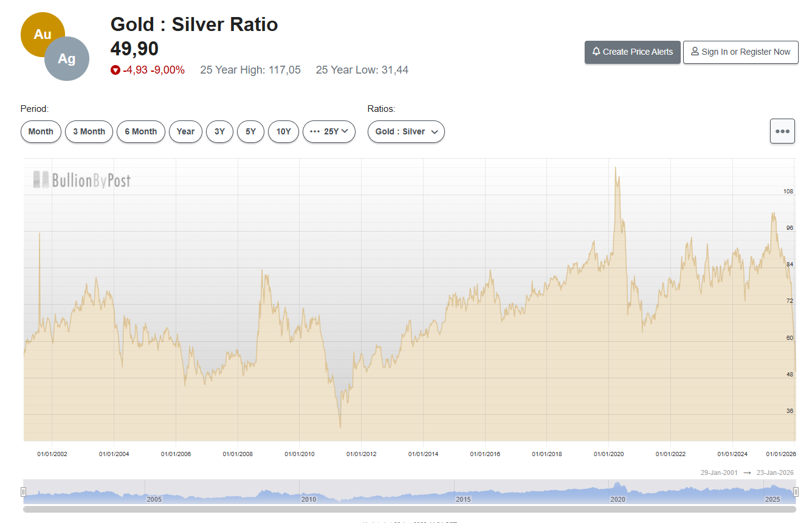Image resolution: width=812 pixels, height=523 pixels.
Task: Click the silver Ag circle icon
Action: [68, 59]
